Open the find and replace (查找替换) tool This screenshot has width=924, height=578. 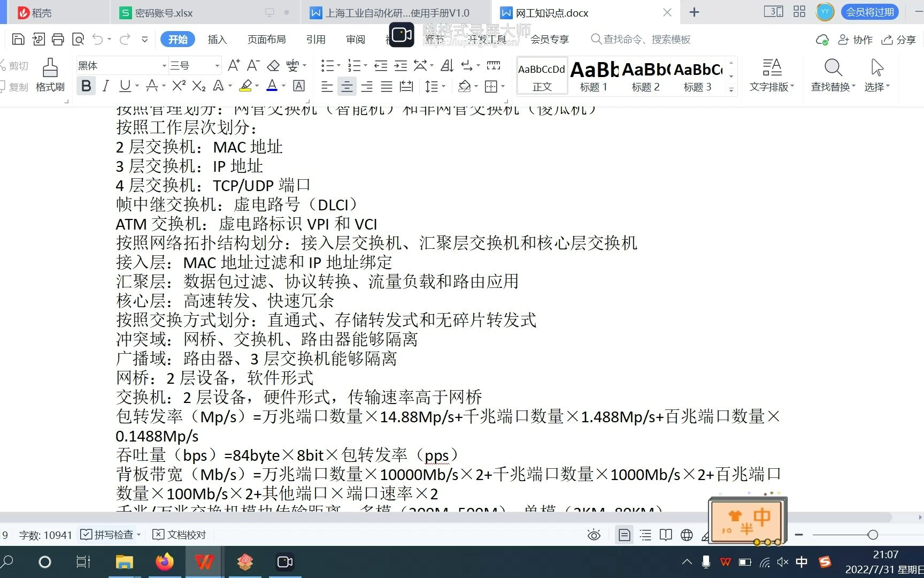point(831,75)
